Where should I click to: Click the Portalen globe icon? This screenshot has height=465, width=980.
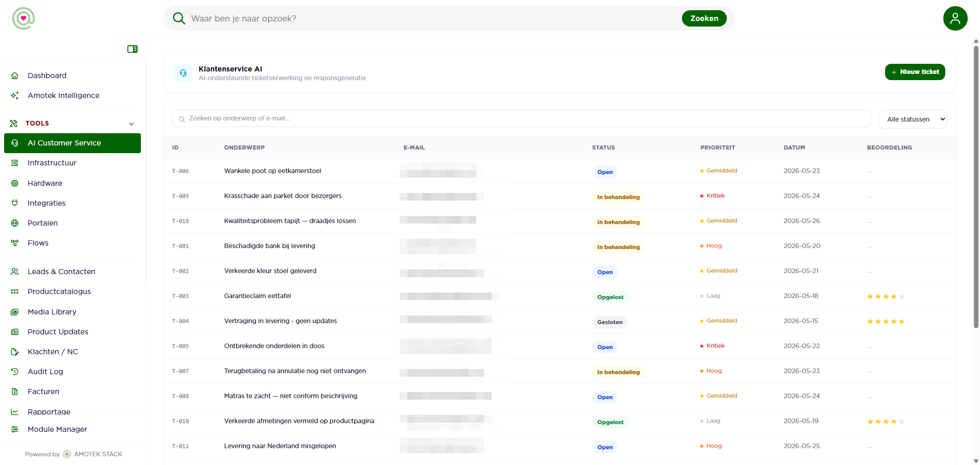pyautogui.click(x=15, y=223)
